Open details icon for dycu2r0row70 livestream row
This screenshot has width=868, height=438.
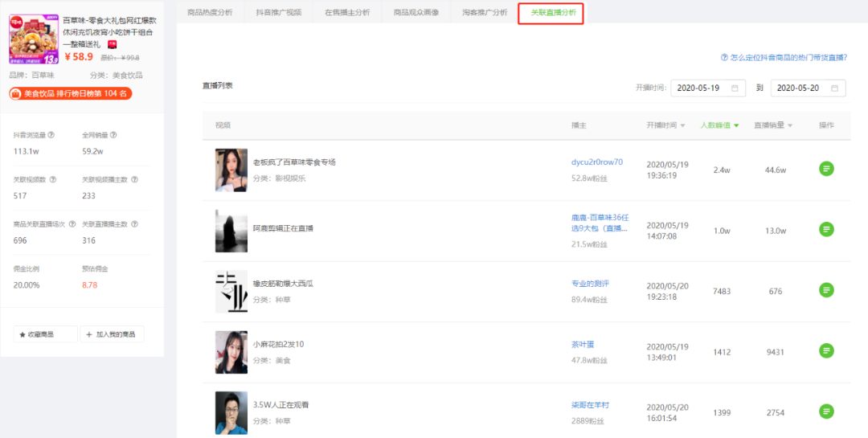[826, 169]
